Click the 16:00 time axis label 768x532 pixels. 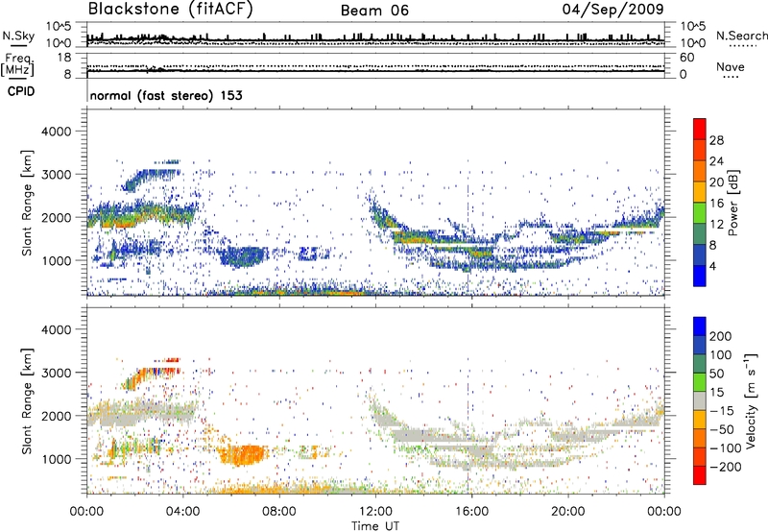471,512
